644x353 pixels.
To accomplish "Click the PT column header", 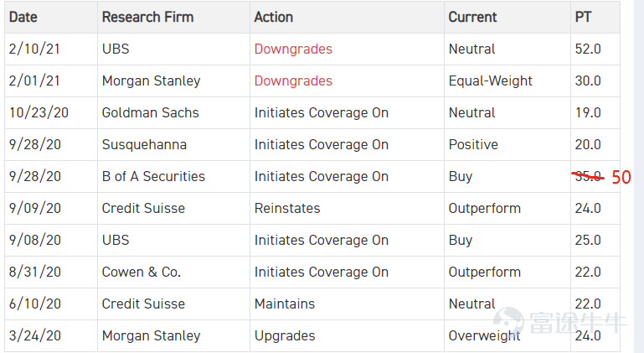I will [x=595, y=18].
